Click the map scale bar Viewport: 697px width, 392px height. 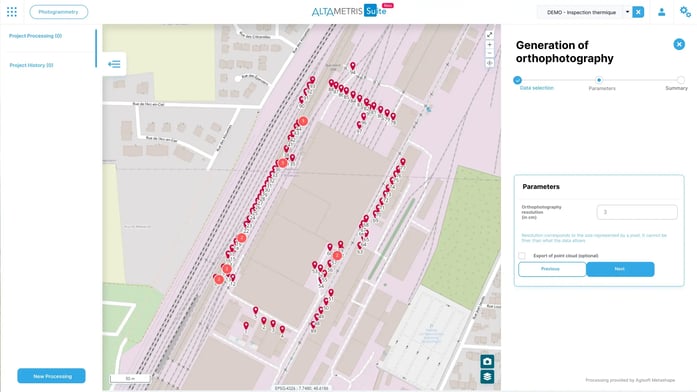[x=130, y=379]
